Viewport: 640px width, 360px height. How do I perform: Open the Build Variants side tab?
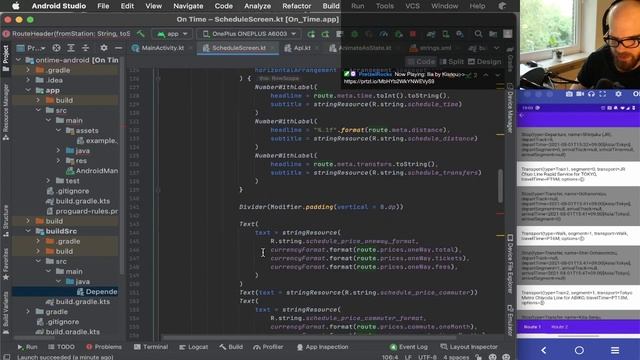click(x=6, y=312)
